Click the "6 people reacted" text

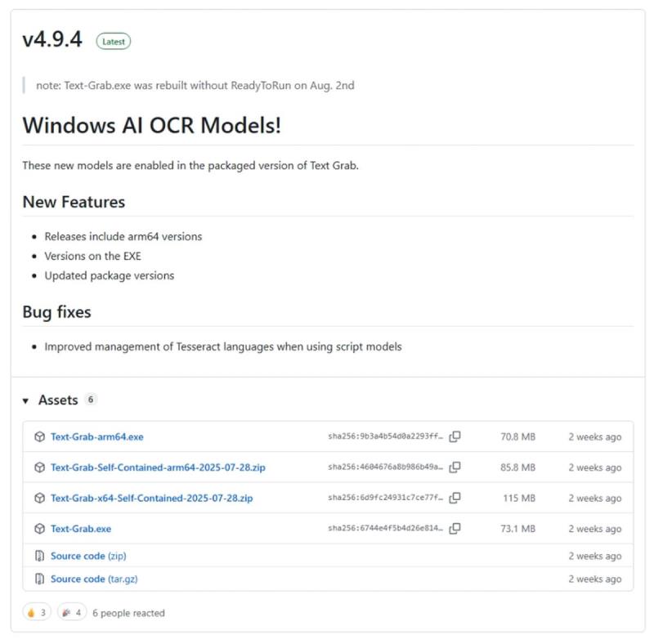pos(128,613)
